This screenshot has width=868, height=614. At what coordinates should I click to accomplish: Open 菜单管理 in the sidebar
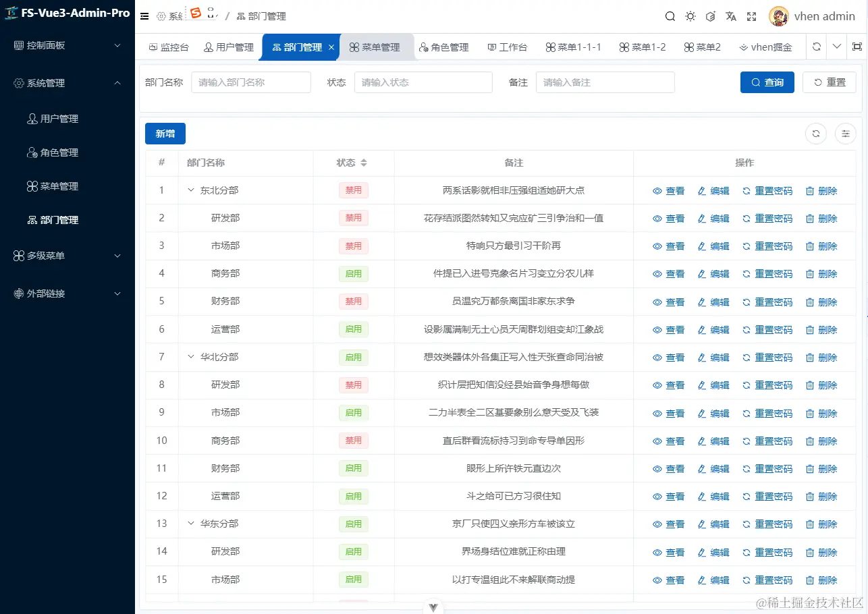click(67, 186)
